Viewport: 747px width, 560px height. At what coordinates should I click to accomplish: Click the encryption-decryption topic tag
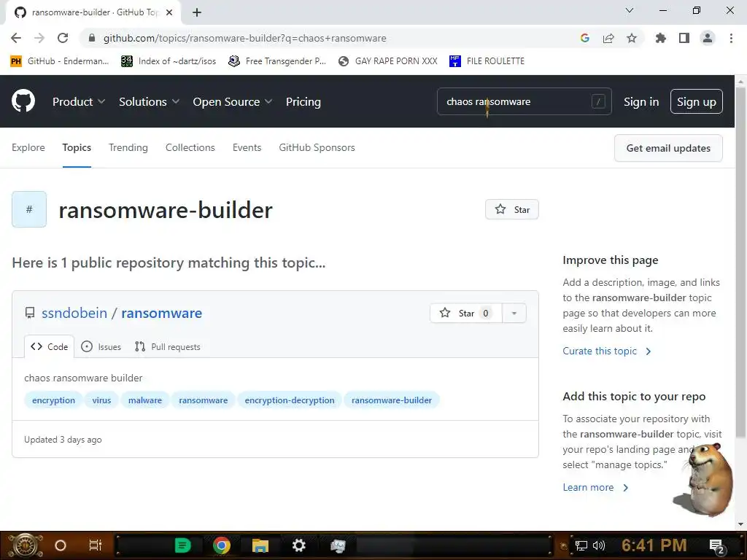point(290,400)
